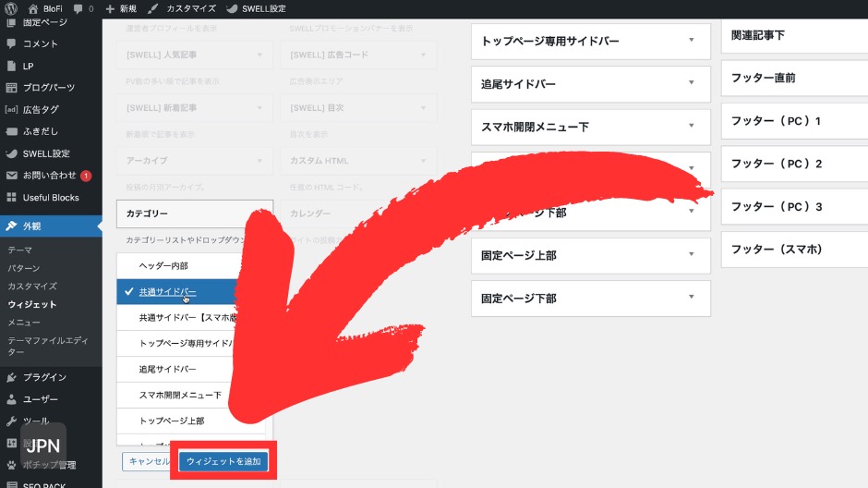Open the フッター（スマホ）widget area
The width and height of the screenshot is (868, 488).
pyautogui.click(x=794, y=250)
